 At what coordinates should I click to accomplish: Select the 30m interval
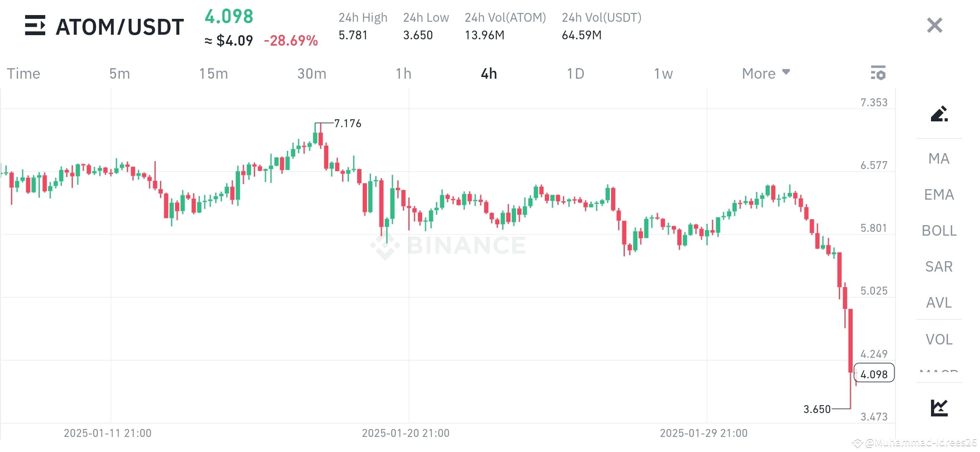coord(311,73)
